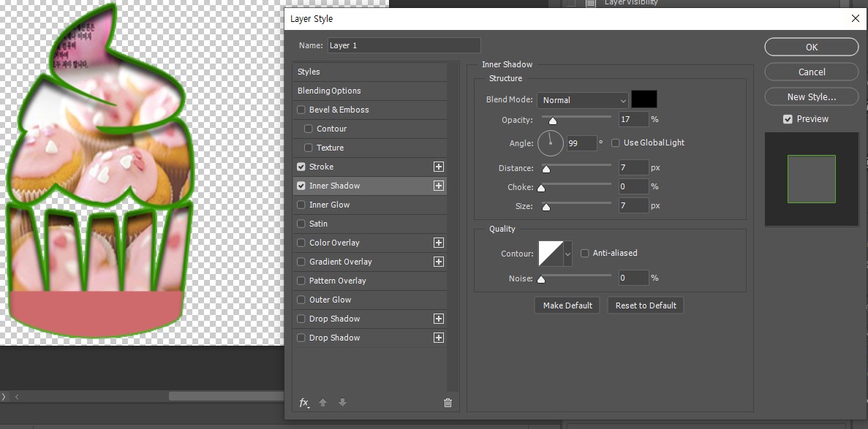Open the Blend Mode dropdown
Image resolution: width=868 pixels, height=429 pixels.
[x=582, y=100]
